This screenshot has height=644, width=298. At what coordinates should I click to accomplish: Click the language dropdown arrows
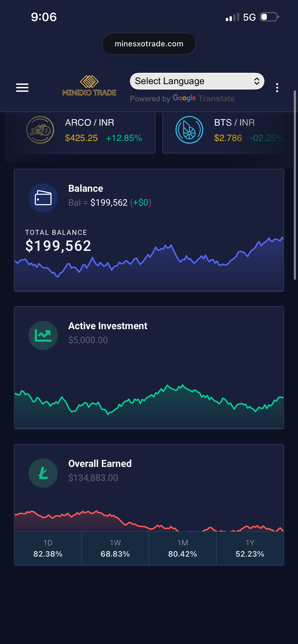coord(256,81)
